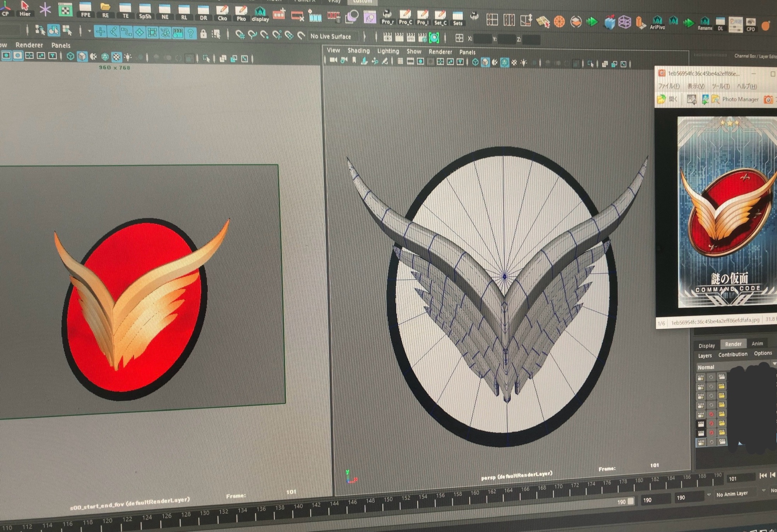Click go to start playback button
The height and width of the screenshot is (532, 777).
point(763,475)
